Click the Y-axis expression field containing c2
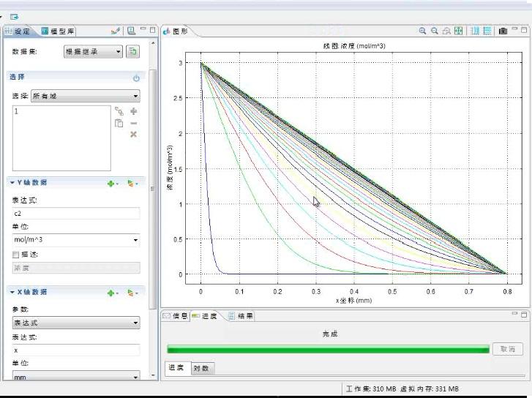532x398 pixels. [76, 214]
